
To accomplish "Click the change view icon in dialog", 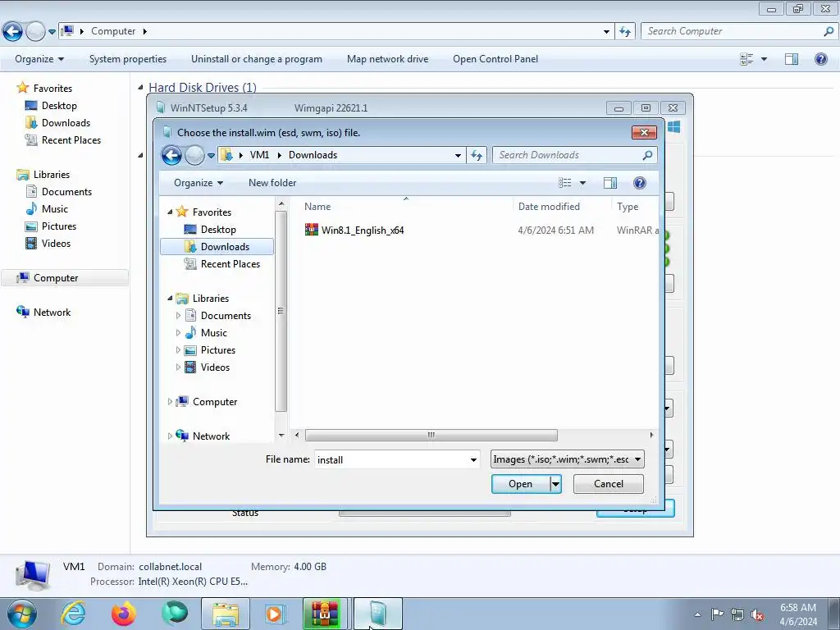I will click(x=564, y=183).
